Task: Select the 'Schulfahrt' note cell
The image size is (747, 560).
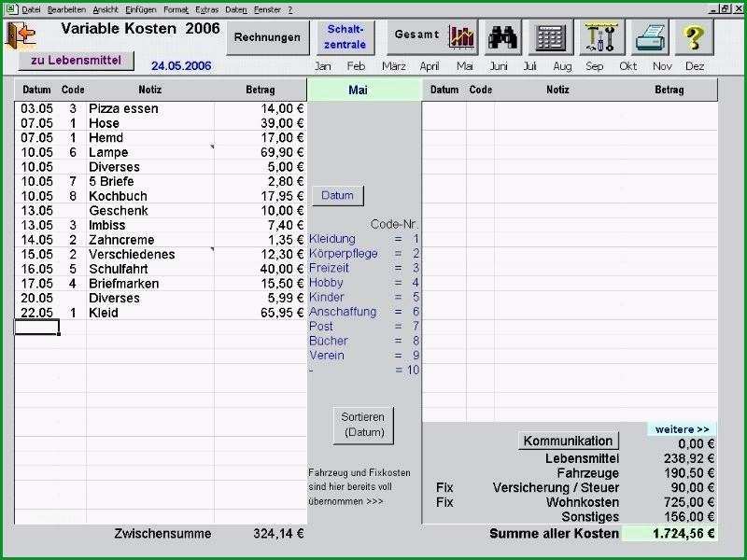Action: [x=150, y=269]
